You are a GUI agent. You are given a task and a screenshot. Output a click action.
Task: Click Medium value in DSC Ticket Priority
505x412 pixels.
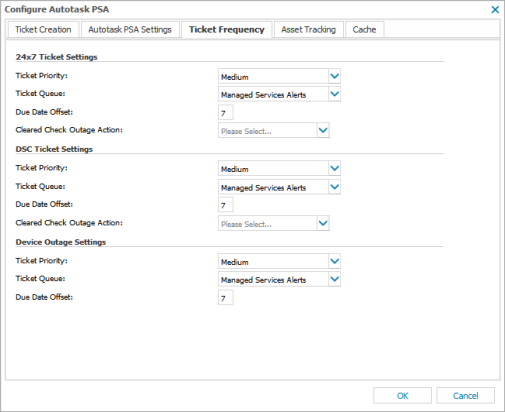235,169
